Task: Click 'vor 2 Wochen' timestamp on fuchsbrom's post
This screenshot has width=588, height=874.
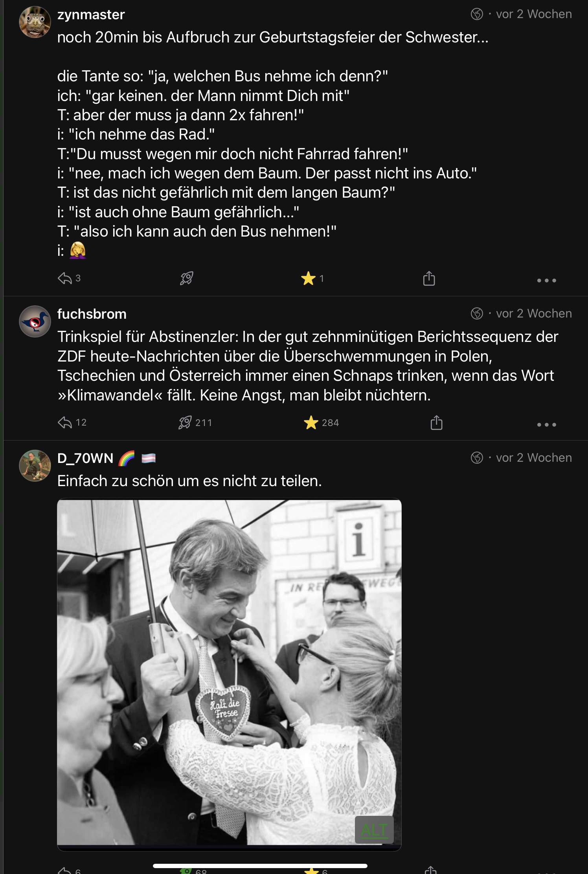Action: point(533,314)
